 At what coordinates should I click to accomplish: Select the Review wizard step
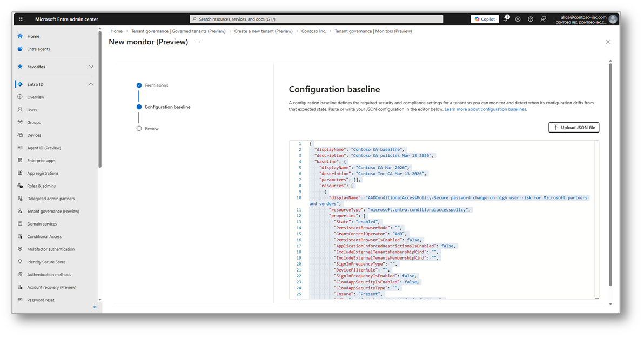click(x=152, y=129)
